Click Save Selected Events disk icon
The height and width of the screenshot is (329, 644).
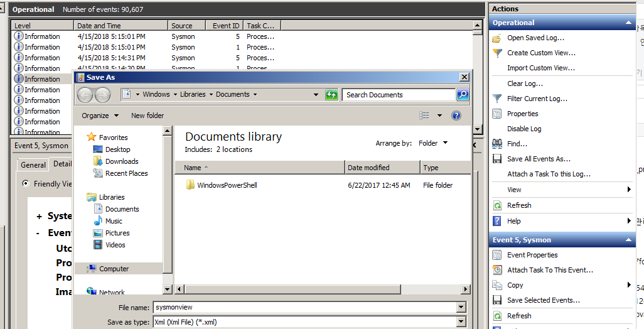pyautogui.click(x=497, y=300)
